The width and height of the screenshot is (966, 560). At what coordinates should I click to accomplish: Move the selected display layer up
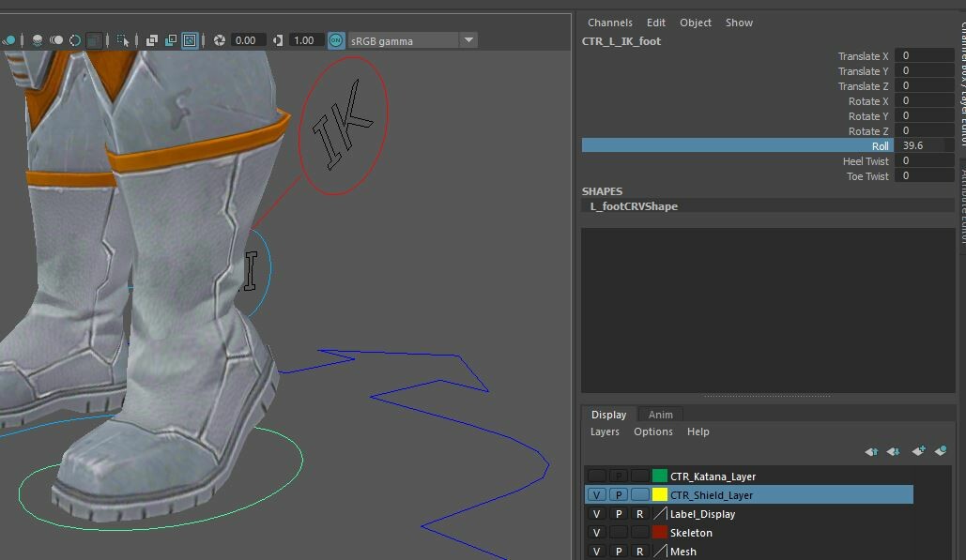871,451
